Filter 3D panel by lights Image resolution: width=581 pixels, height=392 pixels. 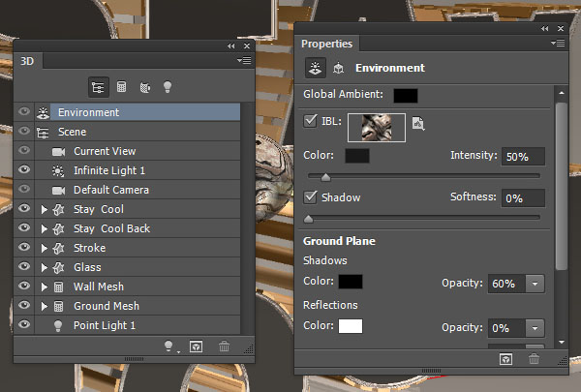(x=168, y=87)
